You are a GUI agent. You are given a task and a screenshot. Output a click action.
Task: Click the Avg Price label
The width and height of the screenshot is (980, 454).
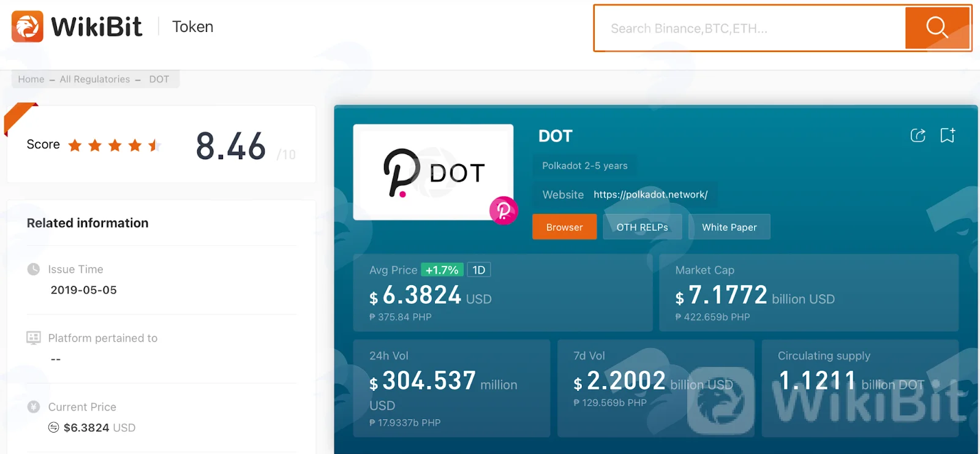click(x=393, y=270)
